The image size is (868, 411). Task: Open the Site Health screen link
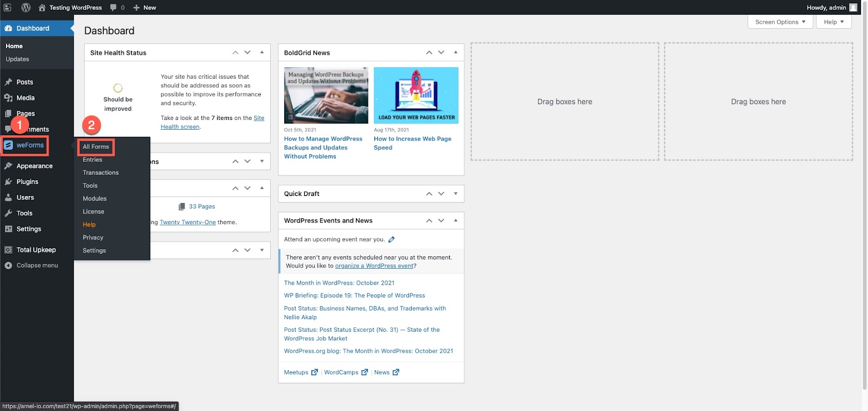[x=212, y=122]
